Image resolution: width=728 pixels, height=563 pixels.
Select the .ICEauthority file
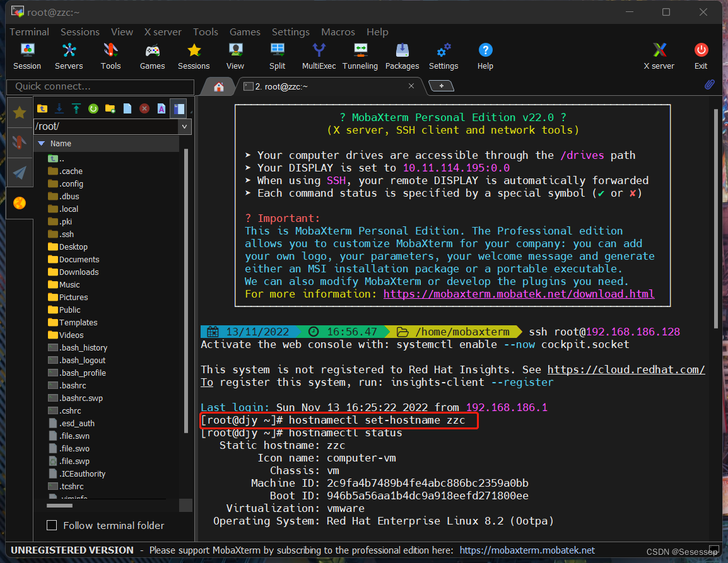click(x=76, y=474)
